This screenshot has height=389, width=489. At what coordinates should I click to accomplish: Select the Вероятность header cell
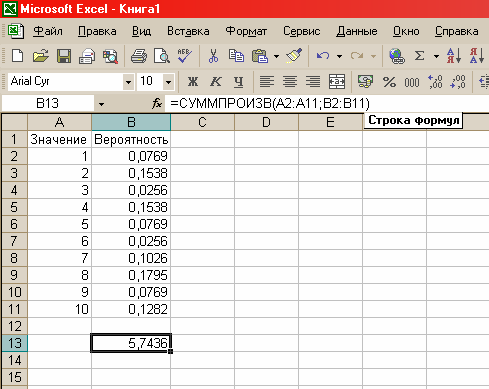pyautogui.click(x=131, y=139)
